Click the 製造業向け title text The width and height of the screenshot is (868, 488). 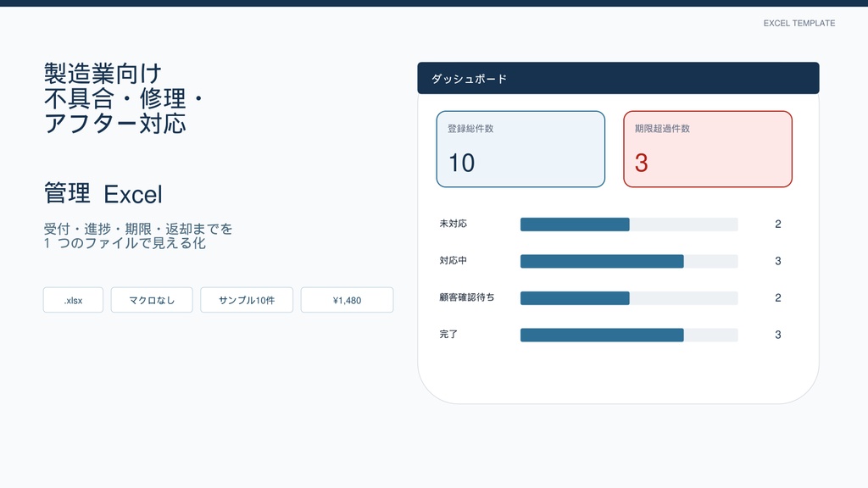tap(103, 74)
